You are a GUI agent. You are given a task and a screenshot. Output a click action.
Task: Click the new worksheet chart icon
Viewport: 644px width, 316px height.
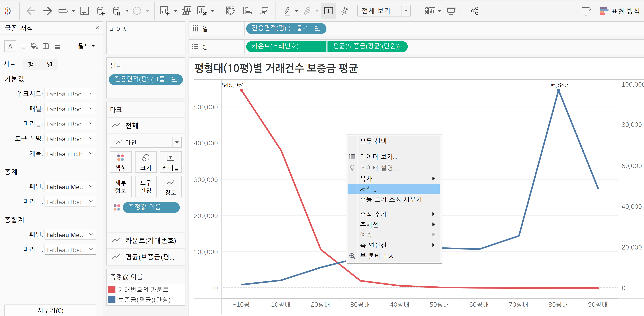[x=165, y=11]
